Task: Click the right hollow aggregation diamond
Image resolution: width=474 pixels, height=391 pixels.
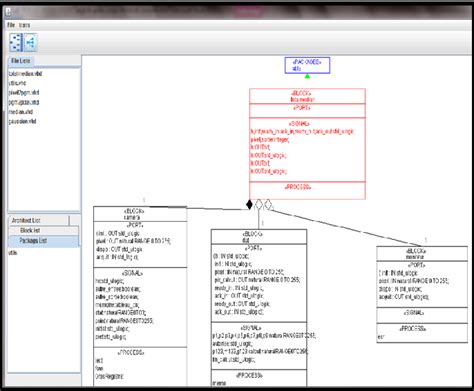Action: [x=268, y=205]
